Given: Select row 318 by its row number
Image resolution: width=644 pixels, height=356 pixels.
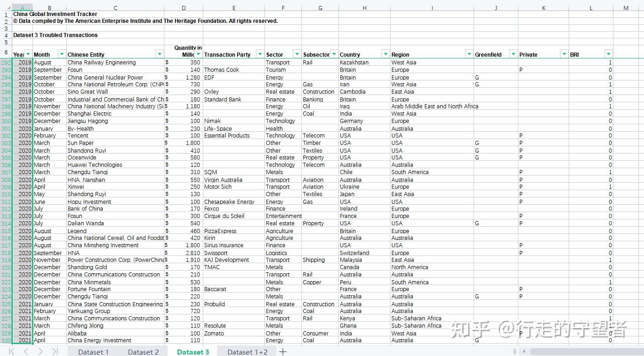Looking at the screenshot, I should click(6, 253).
